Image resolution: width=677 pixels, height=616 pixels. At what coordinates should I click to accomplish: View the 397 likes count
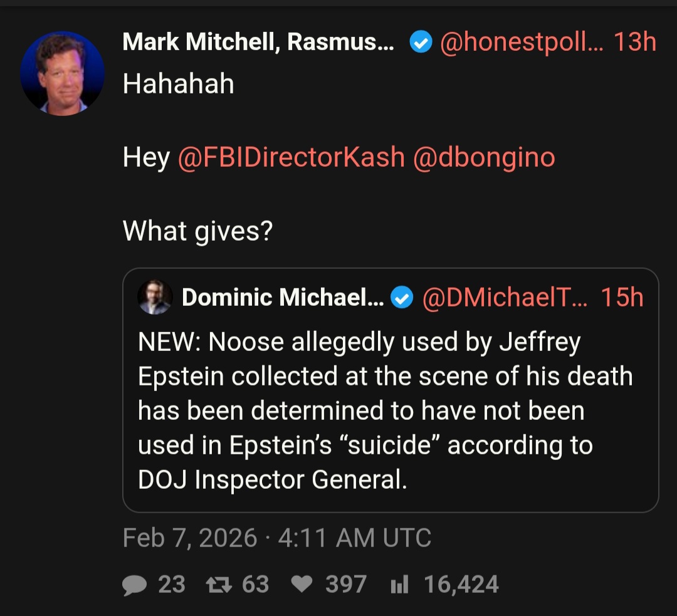[345, 585]
